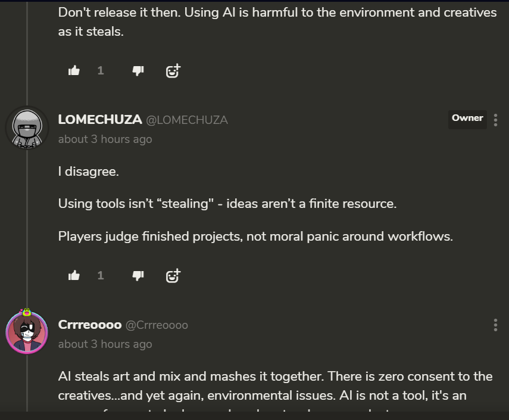Dislike LOMECHUZA's "I disagree" comment
509x420 pixels.
click(138, 275)
